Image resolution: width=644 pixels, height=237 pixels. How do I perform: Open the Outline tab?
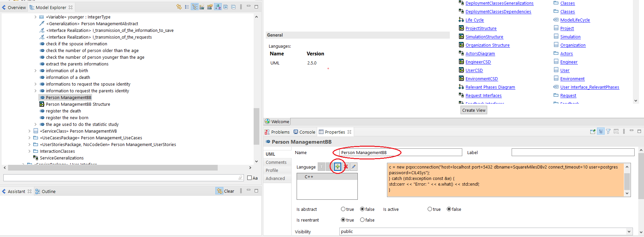point(45,191)
